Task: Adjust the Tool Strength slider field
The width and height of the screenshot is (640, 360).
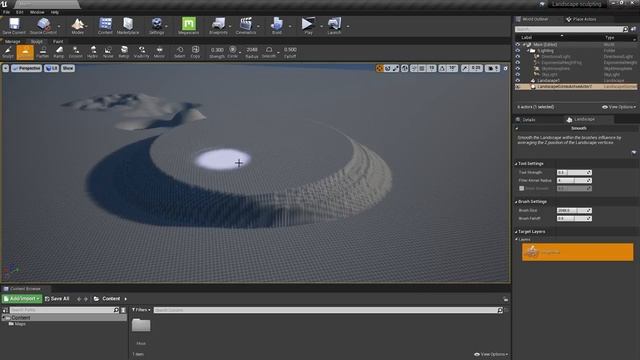Action: click(x=574, y=173)
